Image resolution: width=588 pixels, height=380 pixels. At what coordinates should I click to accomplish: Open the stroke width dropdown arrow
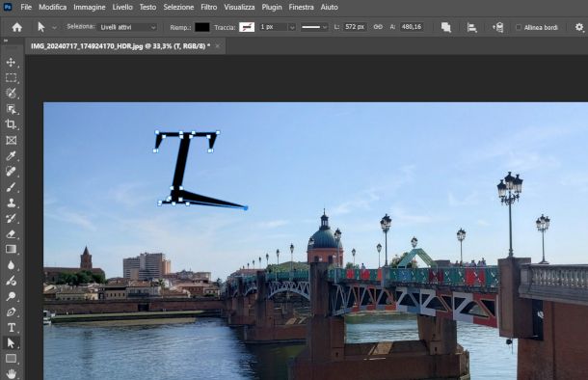292,27
